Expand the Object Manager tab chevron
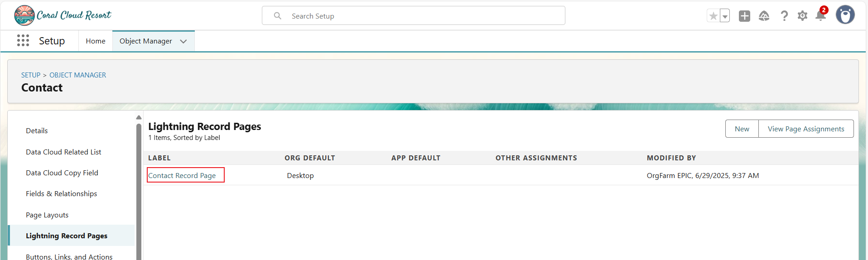Screen dimensions: 868x260 coord(183,41)
